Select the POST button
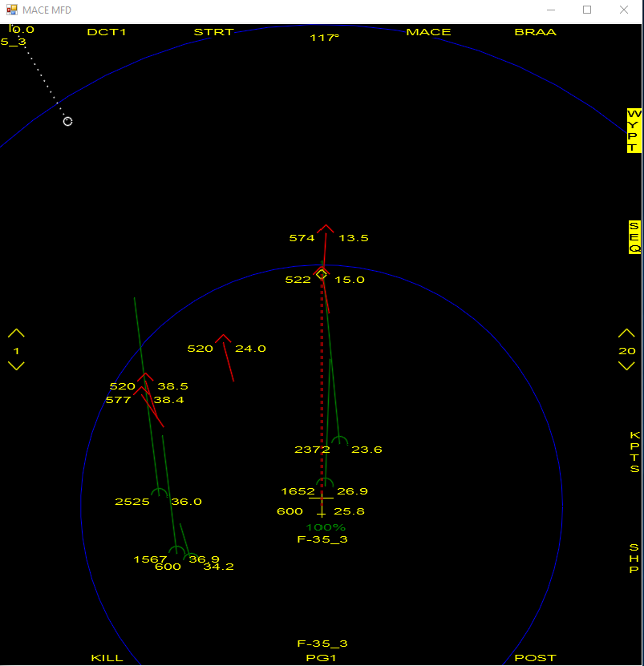Screen dimensions: 644x666 (x=535, y=658)
